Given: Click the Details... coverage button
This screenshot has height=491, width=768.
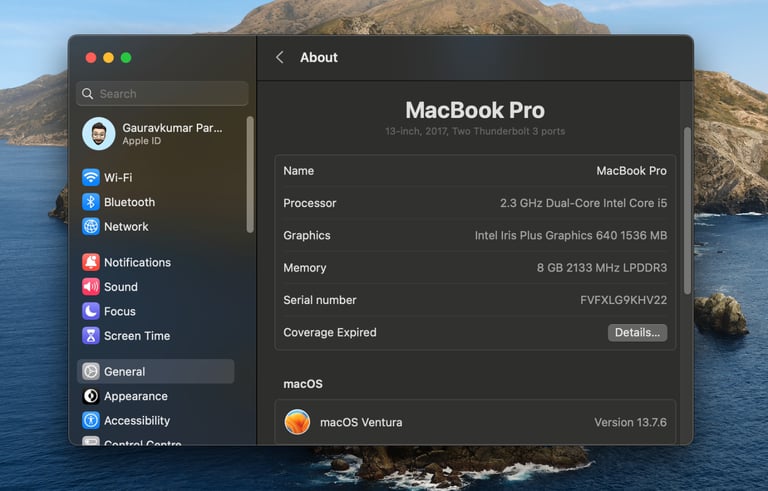Looking at the screenshot, I should tap(637, 332).
